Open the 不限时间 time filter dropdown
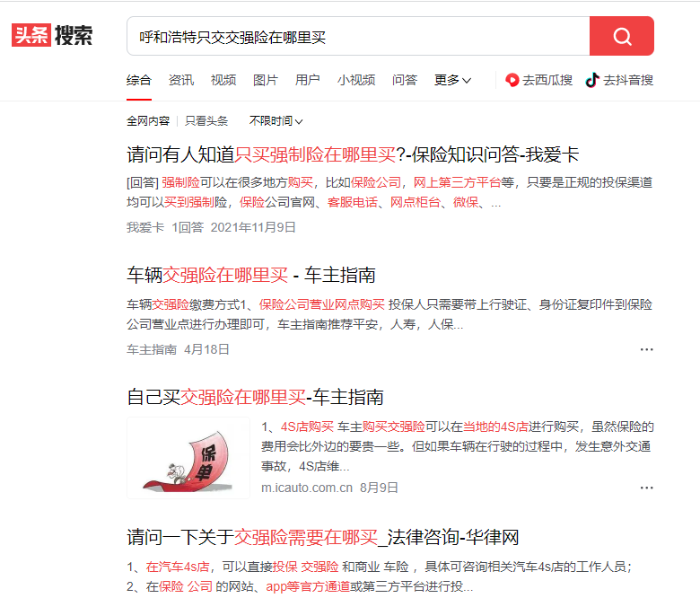 (x=276, y=121)
